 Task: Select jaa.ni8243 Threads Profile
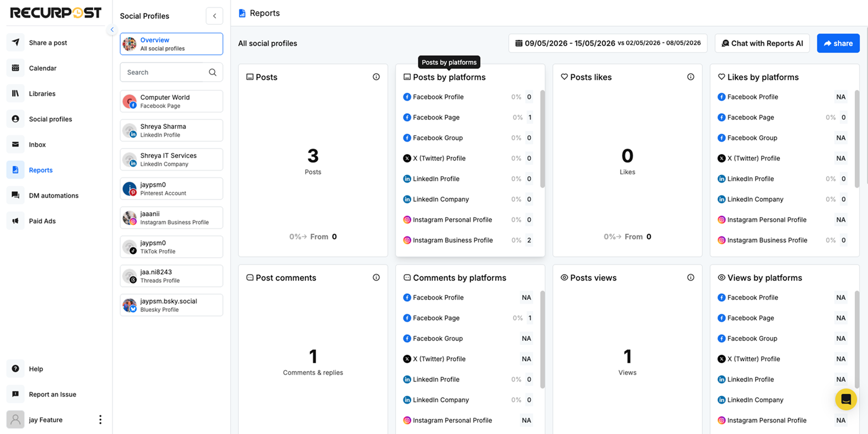(x=171, y=276)
